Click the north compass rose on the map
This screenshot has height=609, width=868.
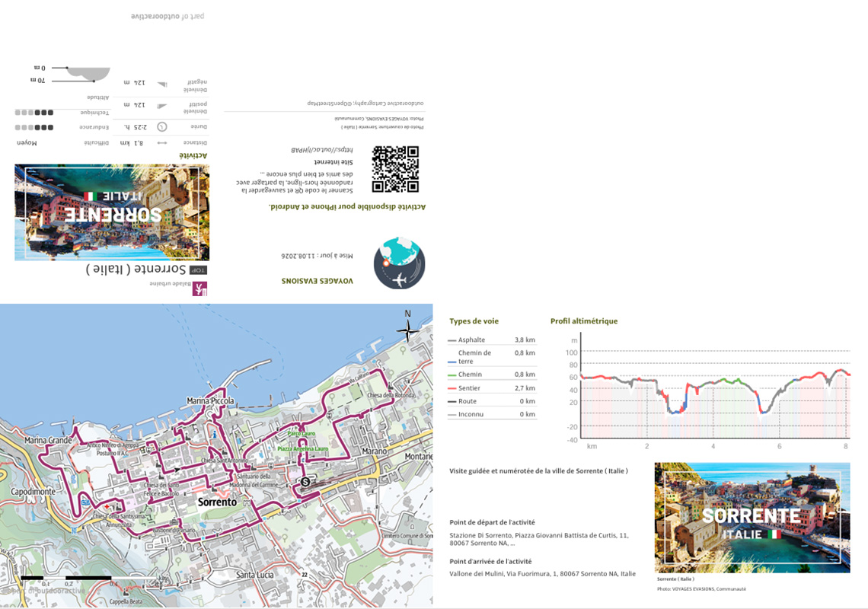tap(407, 330)
